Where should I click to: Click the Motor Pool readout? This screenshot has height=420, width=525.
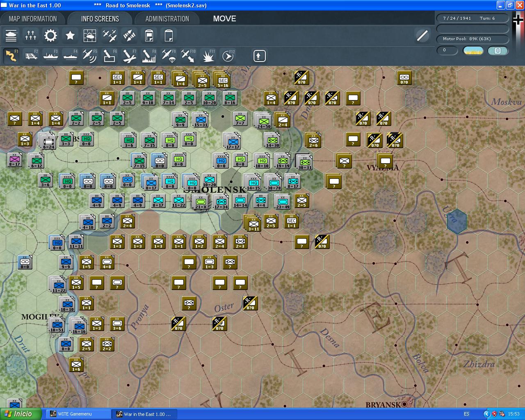[472, 39]
